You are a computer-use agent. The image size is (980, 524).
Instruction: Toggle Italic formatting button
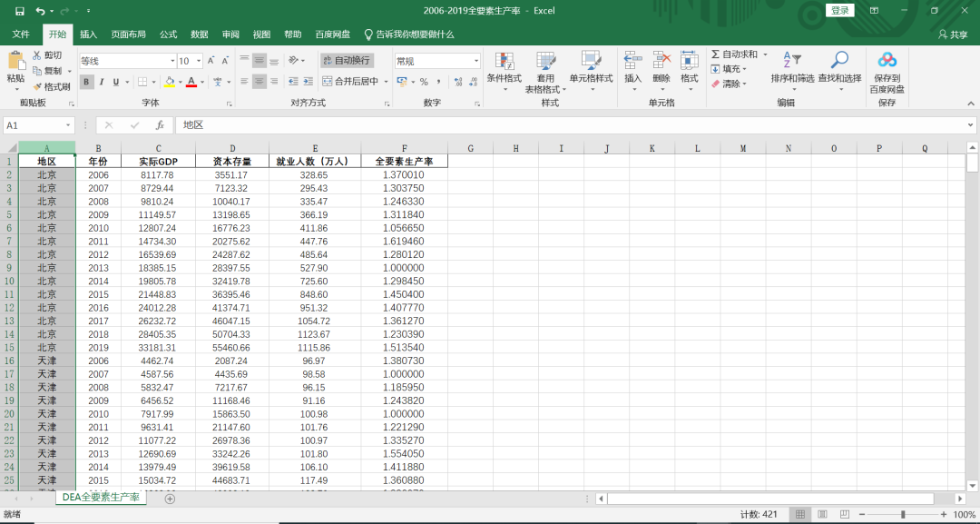click(x=102, y=82)
